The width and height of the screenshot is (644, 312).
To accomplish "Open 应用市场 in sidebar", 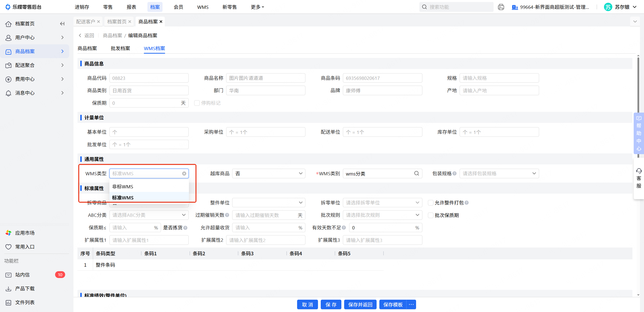I will 25,233.
